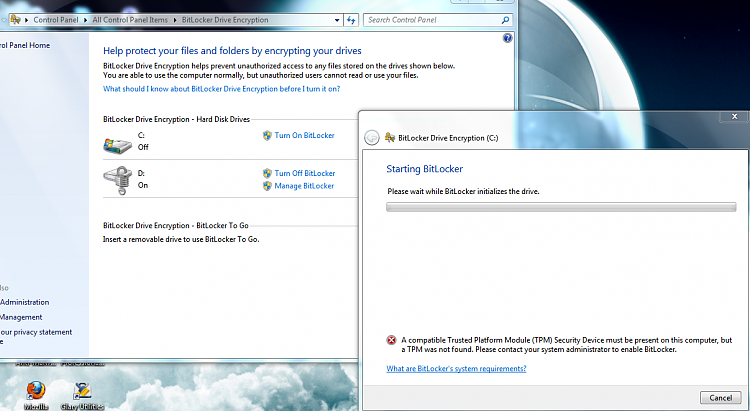Expand the arrow after All Control Panel Items
Image resolution: width=750 pixels, height=411 pixels.
coord(175,20)
